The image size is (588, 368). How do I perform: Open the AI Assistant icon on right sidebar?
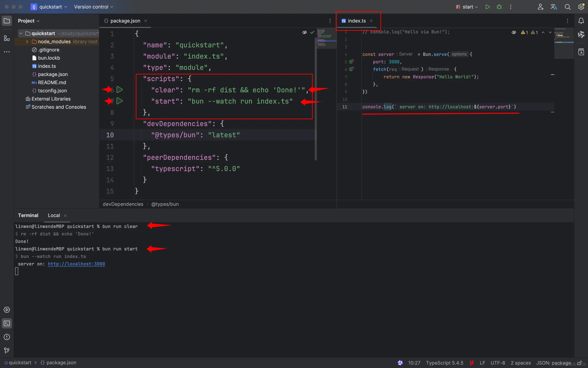pyautogui.click(x=581, y=34)
